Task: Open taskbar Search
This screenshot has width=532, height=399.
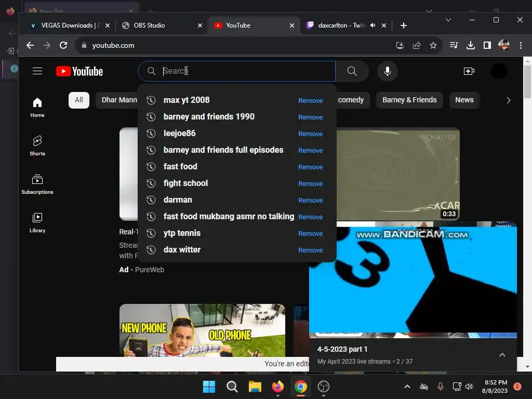Action: click(x=232, y=387)
